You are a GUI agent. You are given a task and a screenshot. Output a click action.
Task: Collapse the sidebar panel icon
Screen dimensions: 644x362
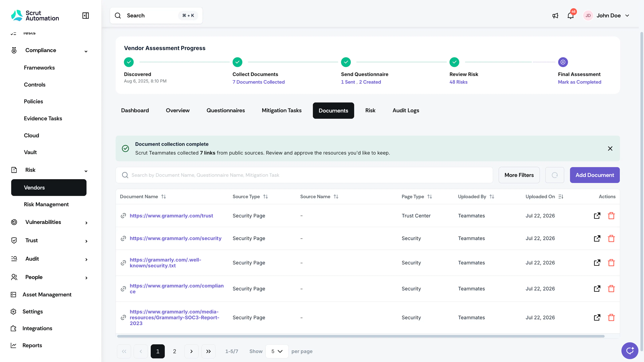[x=86, y=15]
